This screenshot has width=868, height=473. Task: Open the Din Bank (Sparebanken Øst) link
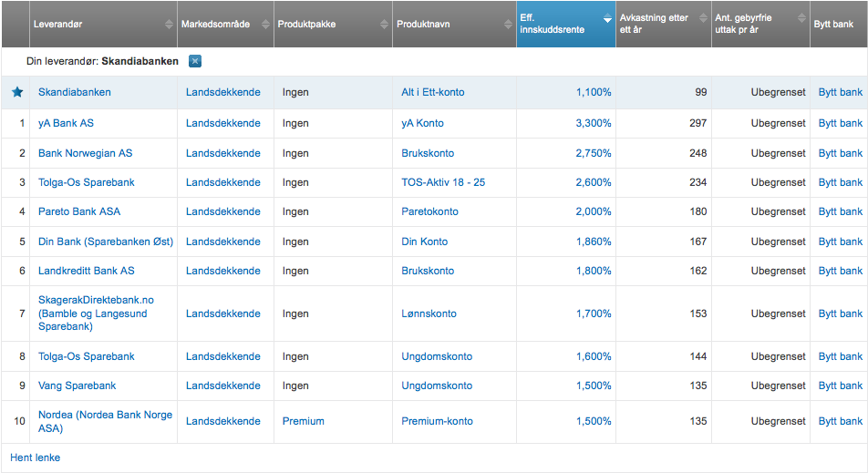coord(106,242)
